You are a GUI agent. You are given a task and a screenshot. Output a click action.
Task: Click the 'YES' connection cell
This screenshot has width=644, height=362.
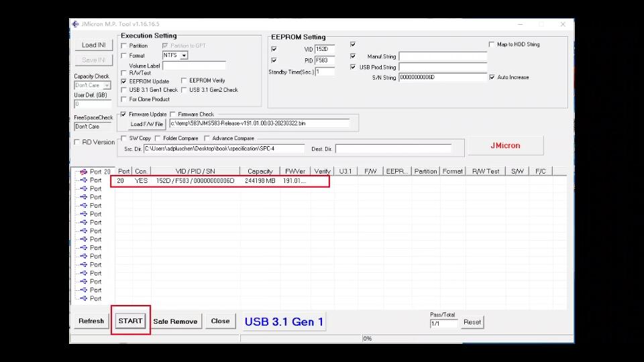click(x=141, y=181)
